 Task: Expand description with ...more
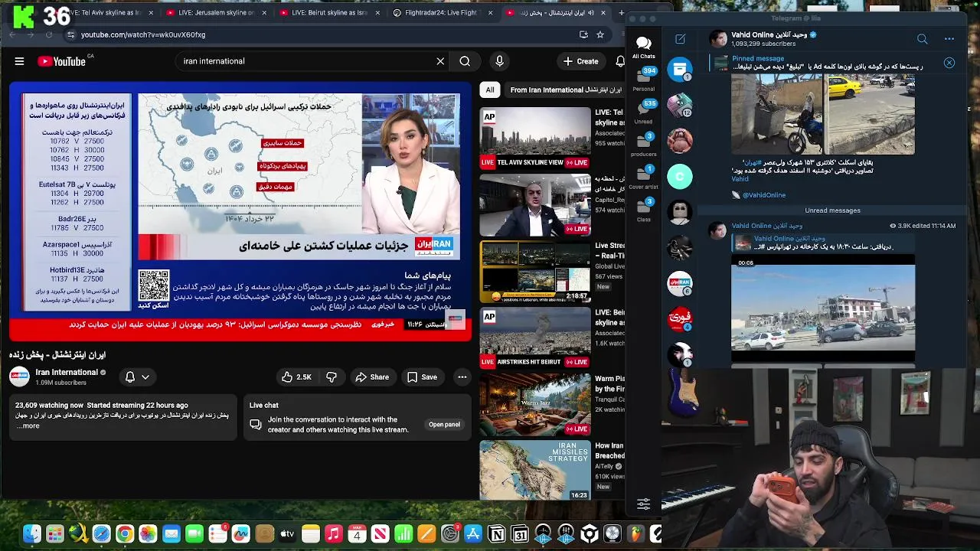(x=28, y=425)
